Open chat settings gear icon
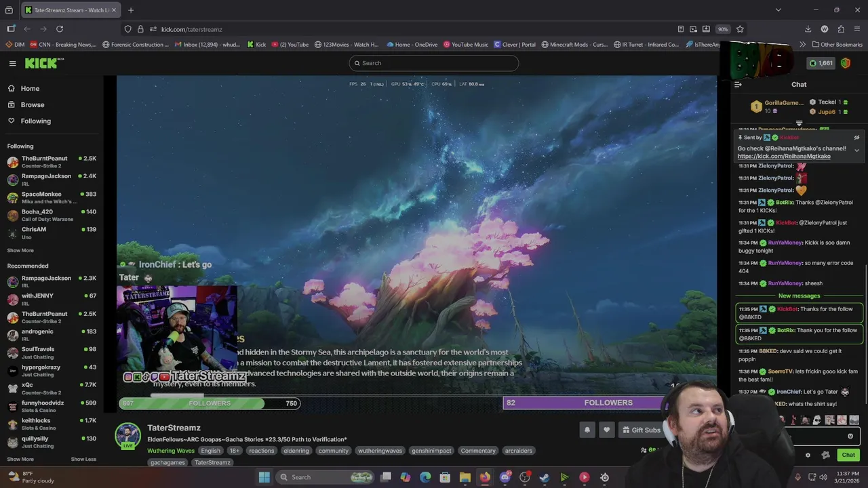The height and width of the screenshot is (488, 868). pyautogui.click(x=808, y=455)
